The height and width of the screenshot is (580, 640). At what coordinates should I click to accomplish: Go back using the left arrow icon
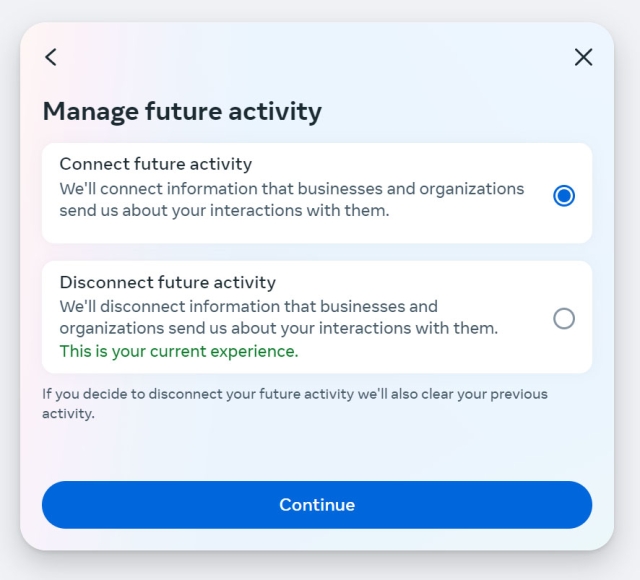pyautogui.click(x=51, y=57)
